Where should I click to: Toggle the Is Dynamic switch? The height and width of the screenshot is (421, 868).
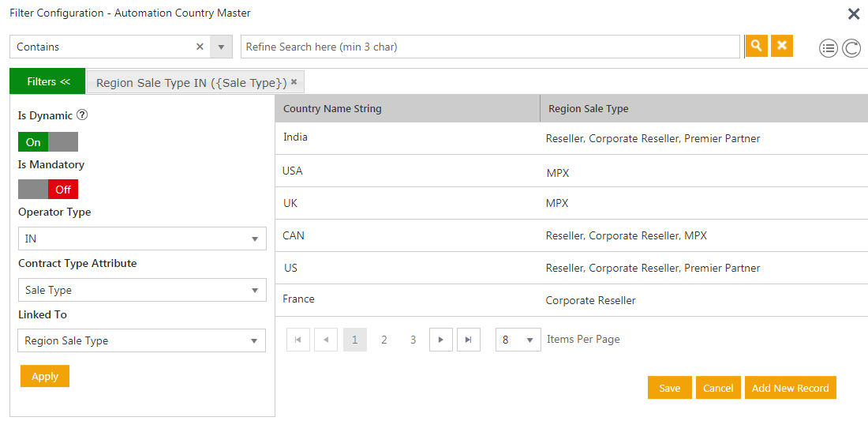pos(48,142)
